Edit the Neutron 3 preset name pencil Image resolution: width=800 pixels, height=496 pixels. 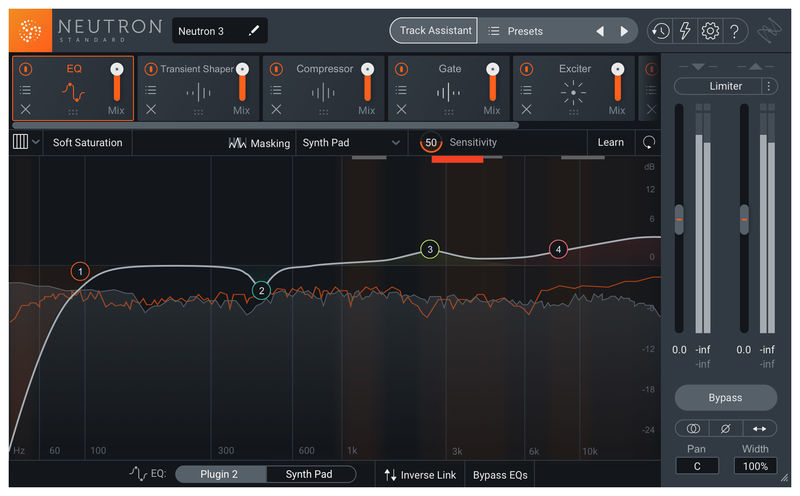(x=254, y=31)
